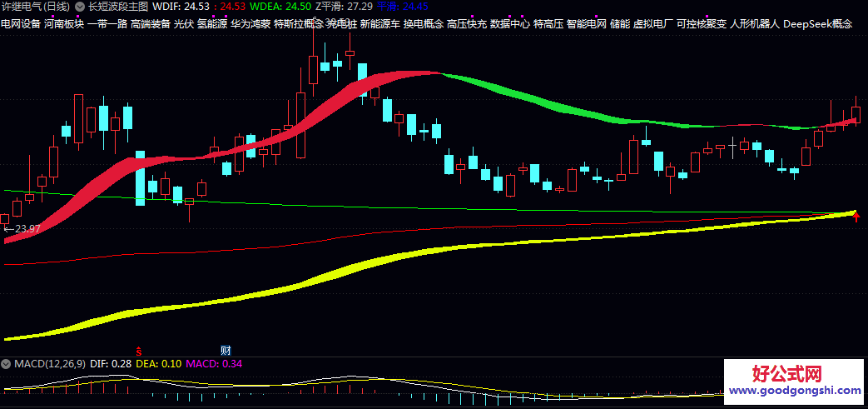Image resolution: width=868 pixels, height=409 pixels.
Task: Open the 虚拟电厂 concept tag
Action: [x=653, y=24]
